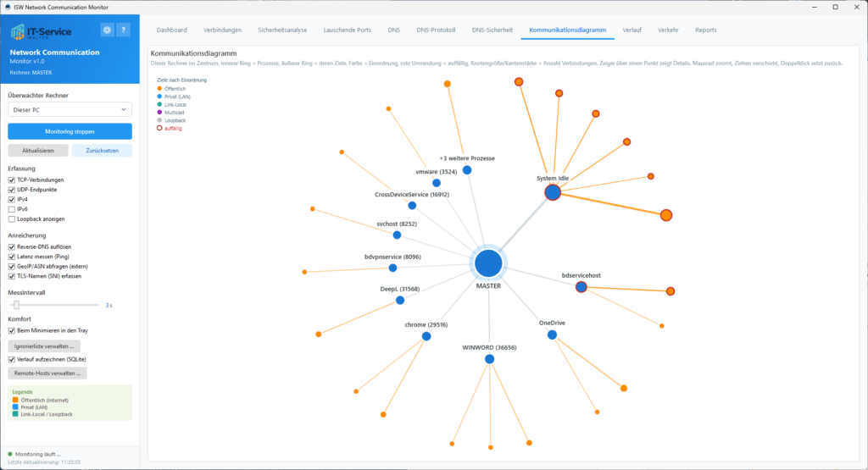This screenshot has height=470, width=868.
Task: Select the vmware (3524) node
Action: (437, 183)
